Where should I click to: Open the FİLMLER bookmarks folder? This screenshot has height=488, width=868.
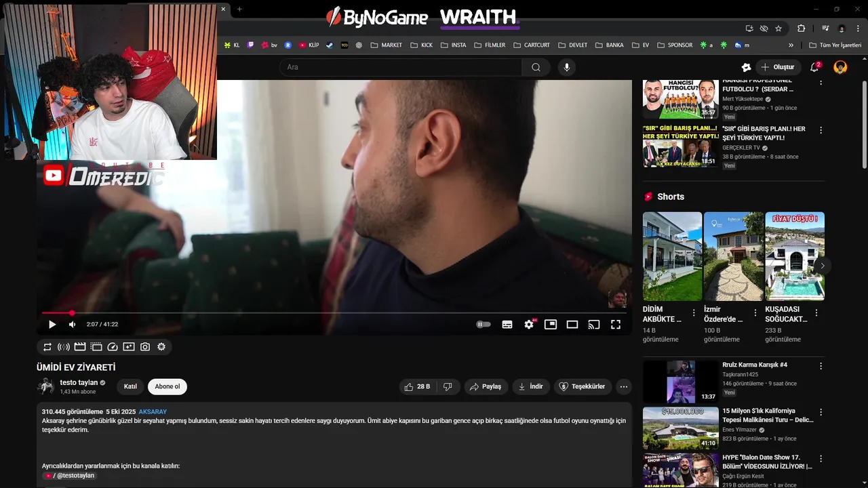(490, 45)
